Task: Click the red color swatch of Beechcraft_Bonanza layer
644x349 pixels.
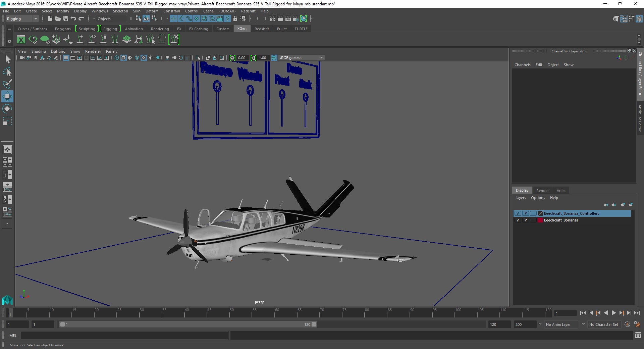Action: (x=540, y=220)
